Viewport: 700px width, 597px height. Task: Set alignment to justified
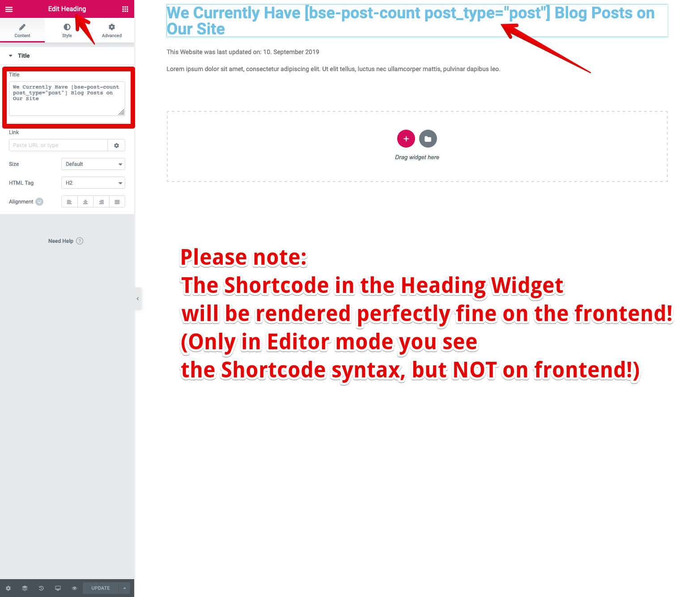[x=117, y=202]
